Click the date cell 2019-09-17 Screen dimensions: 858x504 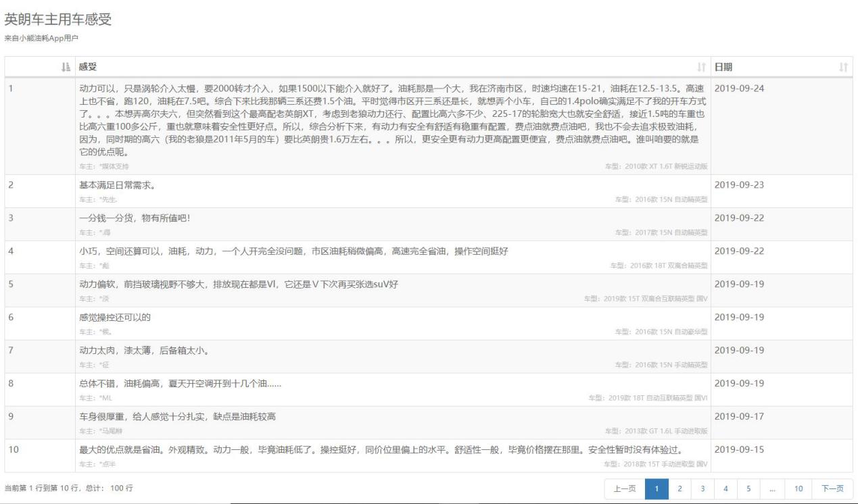[738, 416]
